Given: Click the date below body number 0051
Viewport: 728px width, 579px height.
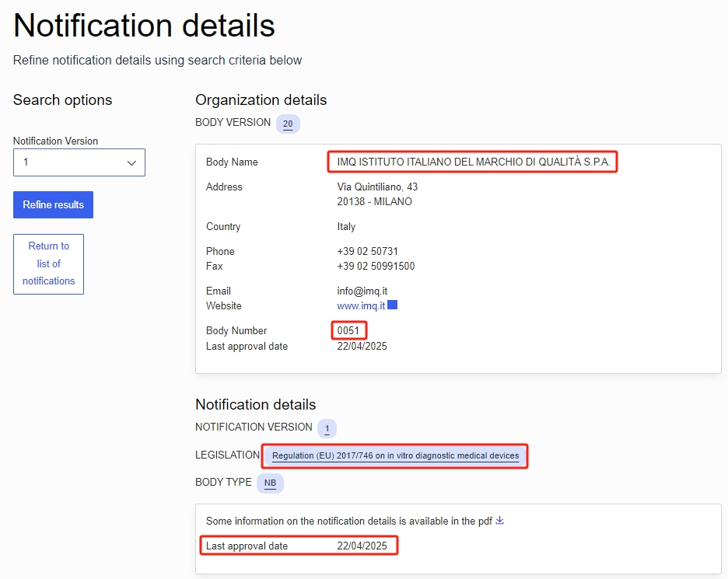Looking at the screenshot, I should pos(362,346).
